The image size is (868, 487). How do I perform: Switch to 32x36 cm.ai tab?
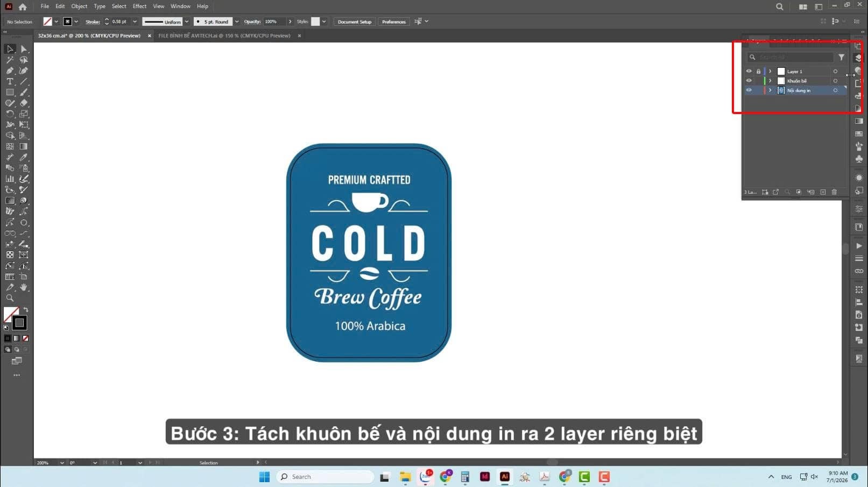pyautogui.click(x=89, y=36)
